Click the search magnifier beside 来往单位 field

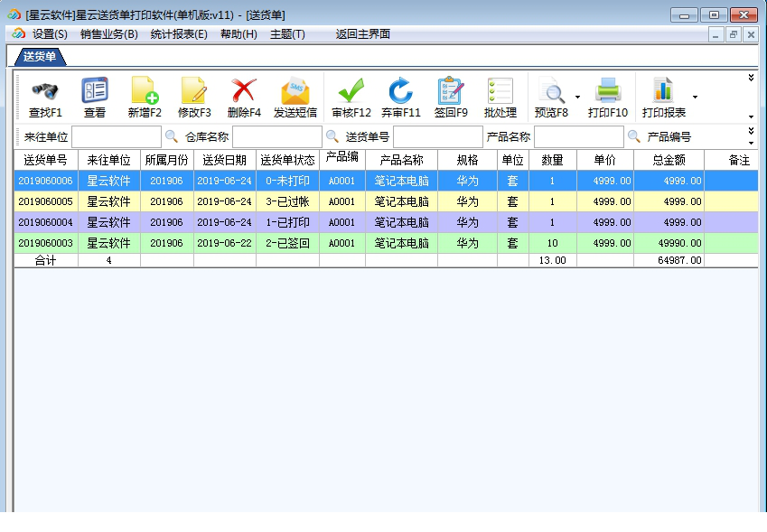(171, 137)
